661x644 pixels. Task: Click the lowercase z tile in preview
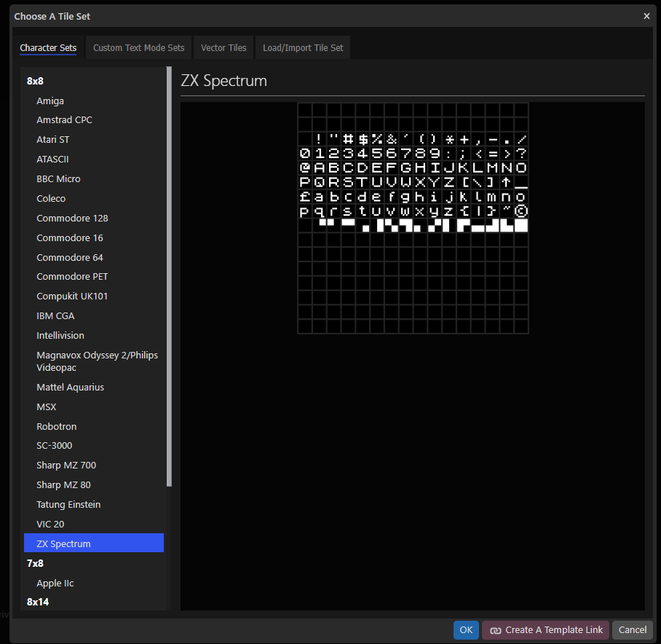tap(449, 211)
